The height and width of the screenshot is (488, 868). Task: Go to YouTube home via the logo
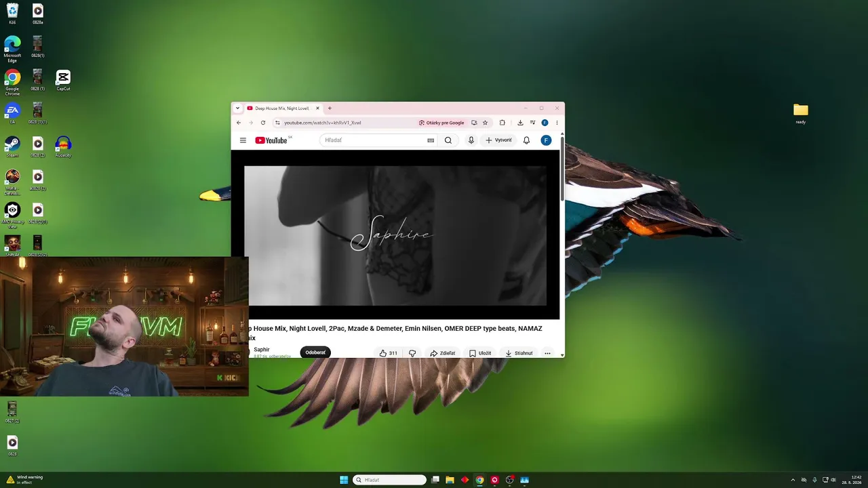271,140
